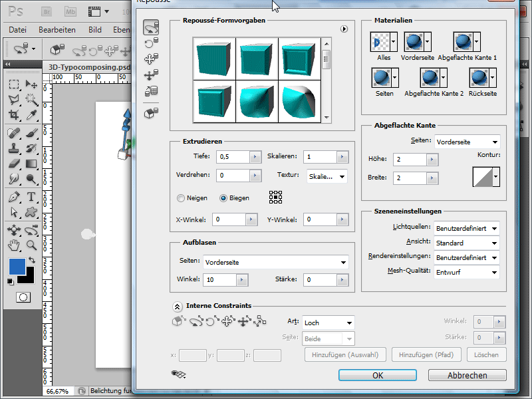The width and height of the screenshot is (532, 399).
Task: Open Tiefe slider arrow
Action: [255, 157]
